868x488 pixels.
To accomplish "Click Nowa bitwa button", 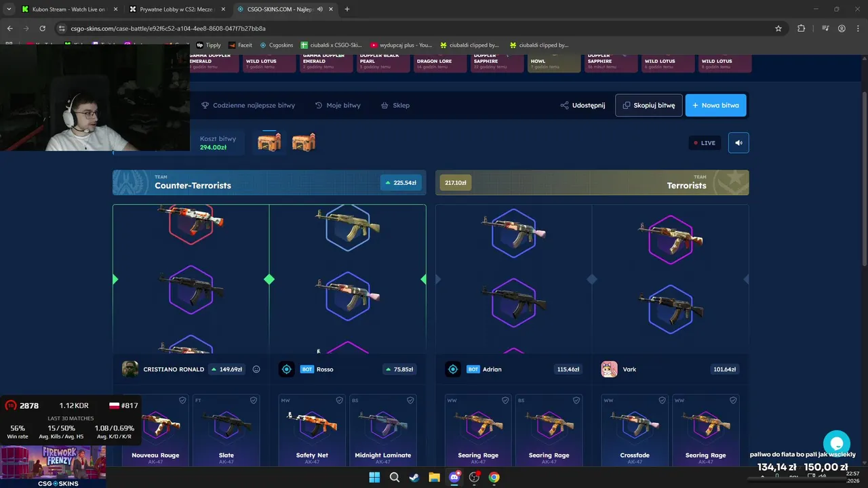I will 715,105.
